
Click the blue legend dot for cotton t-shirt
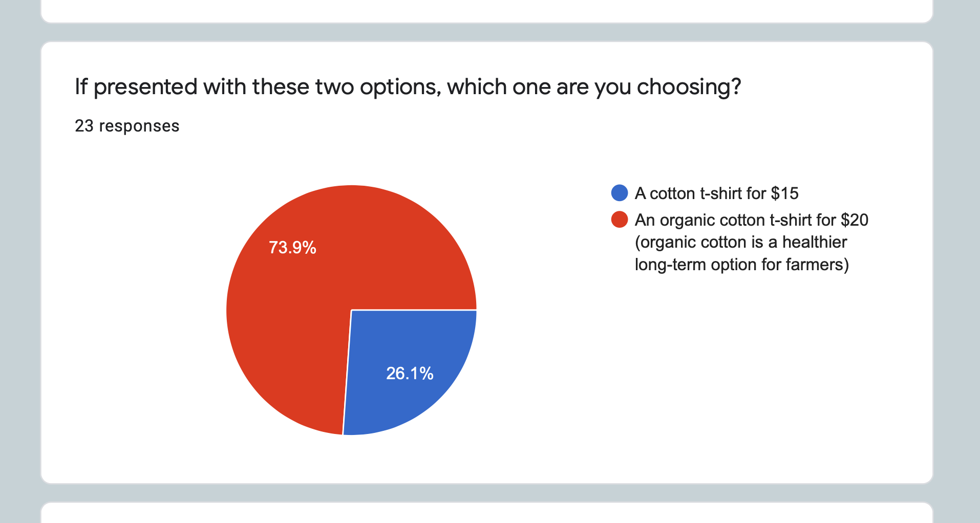620,193
